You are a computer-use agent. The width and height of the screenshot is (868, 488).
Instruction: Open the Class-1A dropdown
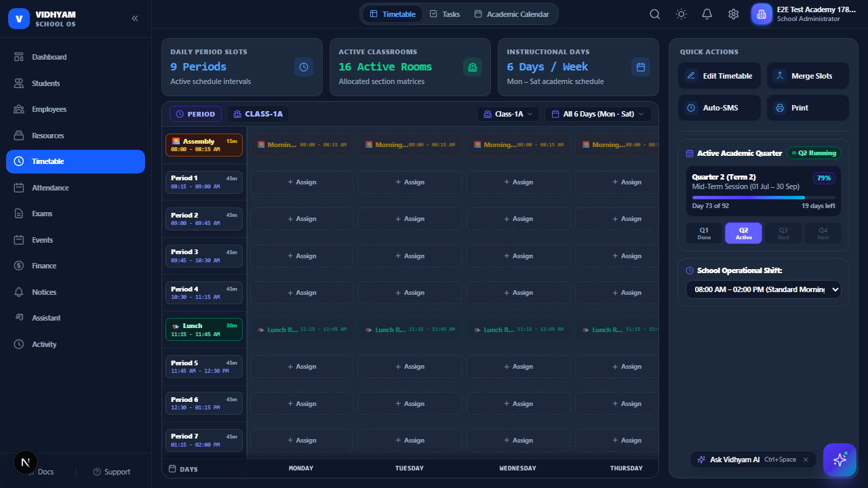click(x=508, y=114)
